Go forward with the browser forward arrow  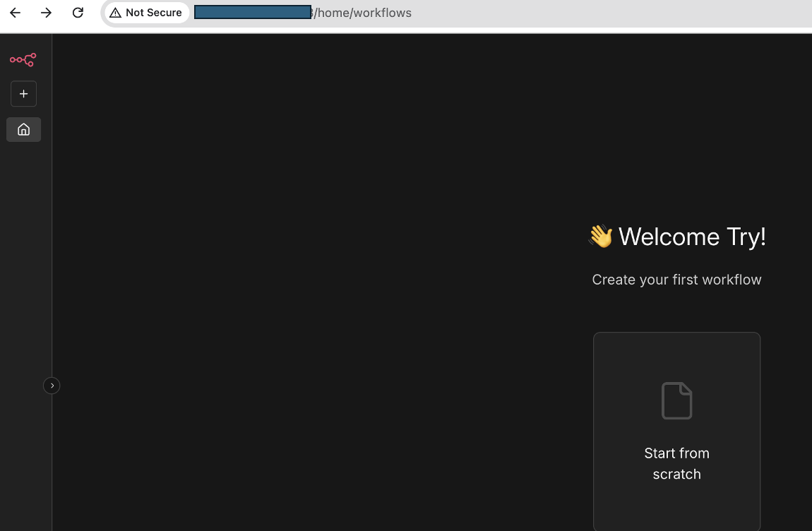point(46,13)
